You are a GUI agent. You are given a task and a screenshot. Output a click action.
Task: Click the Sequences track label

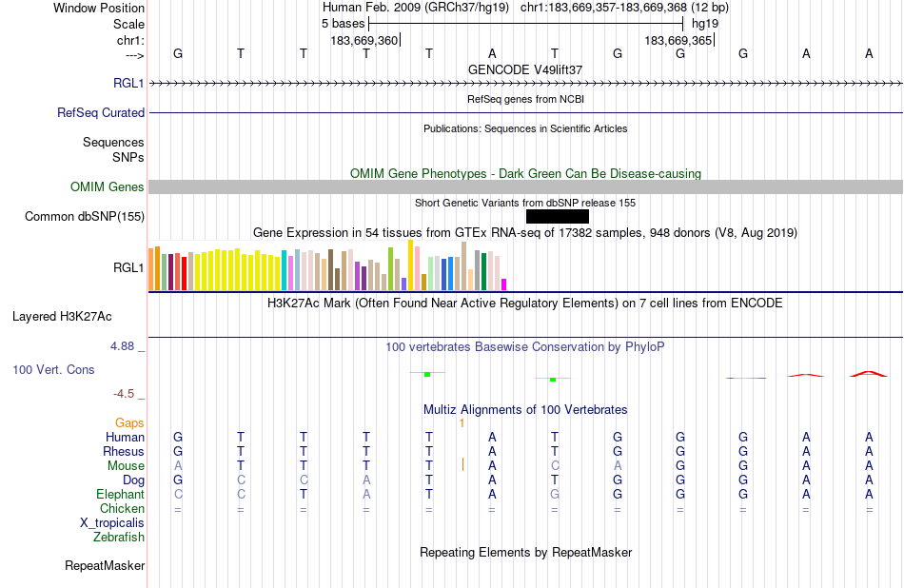pos(113,143)
